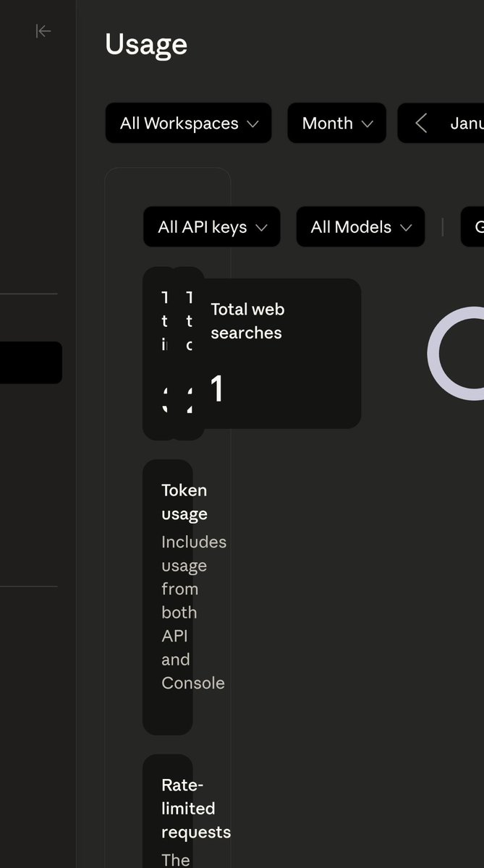Open the All API keys dropdown
The height and width of the screenshot is (868, 484).
click(x=212, y=227)
